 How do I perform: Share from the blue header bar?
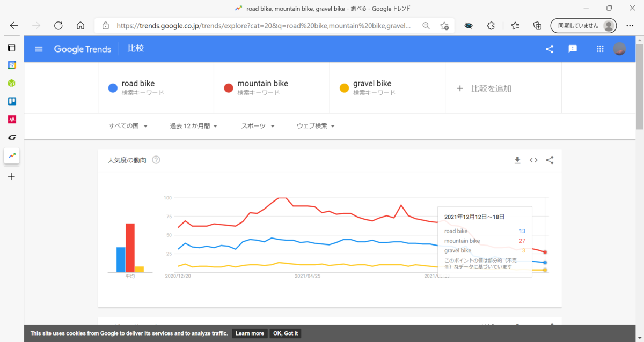550,49
